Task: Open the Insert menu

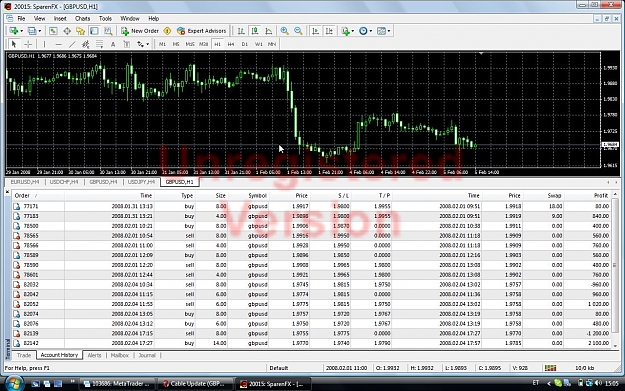Action: (60, 18)
